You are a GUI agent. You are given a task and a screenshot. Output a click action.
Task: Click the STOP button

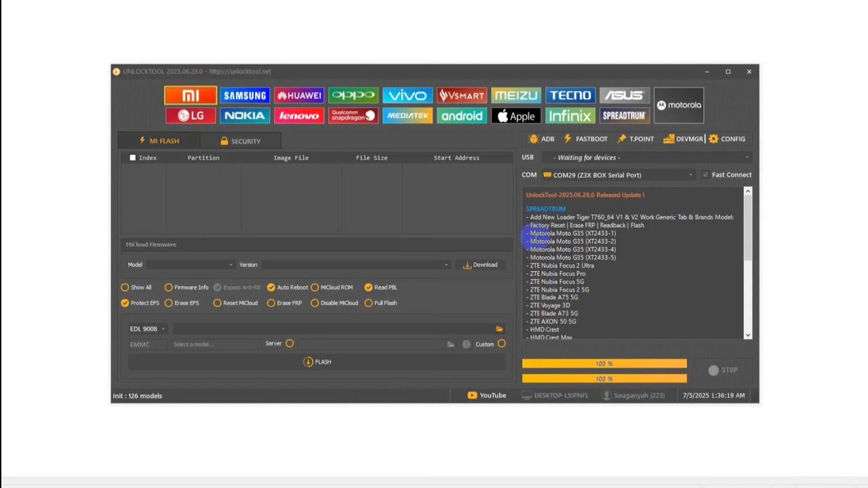(x=723, y=370)
